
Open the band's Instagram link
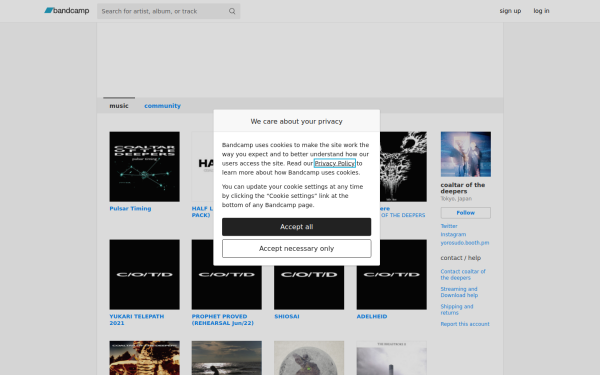453,234
